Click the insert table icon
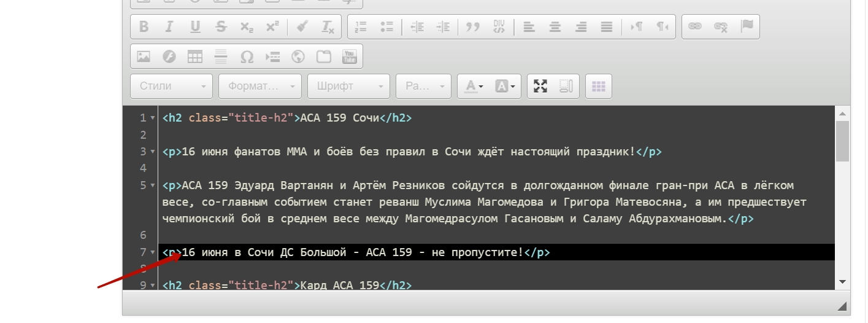 click(x=195, y=56)
